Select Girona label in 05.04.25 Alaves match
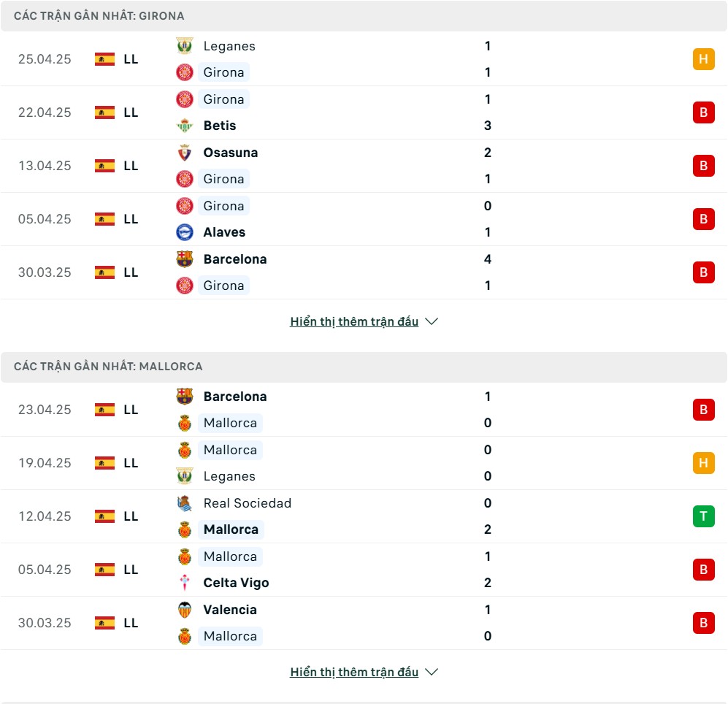The width and height of the screenshot is (728, 704). (223, 206)
